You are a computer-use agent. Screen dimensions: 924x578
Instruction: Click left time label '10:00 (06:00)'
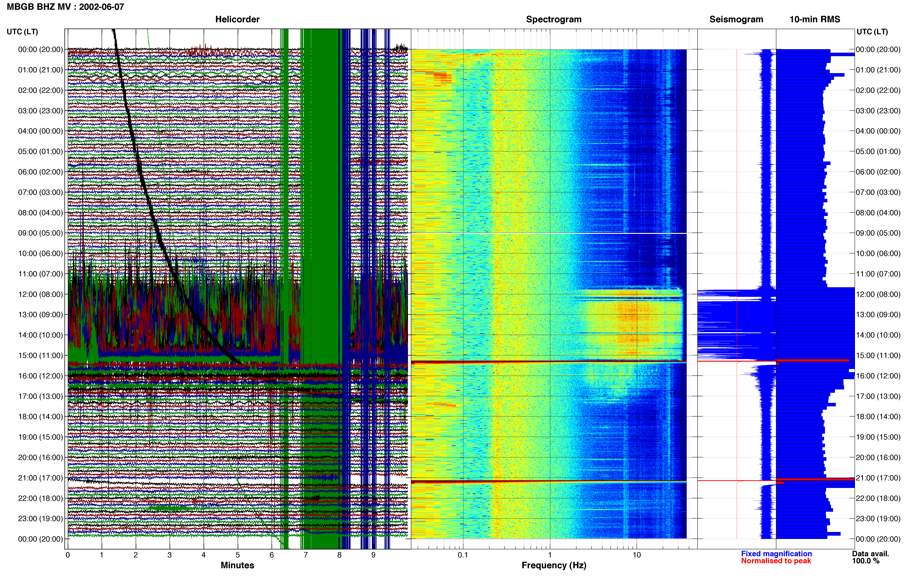point(41,253)
